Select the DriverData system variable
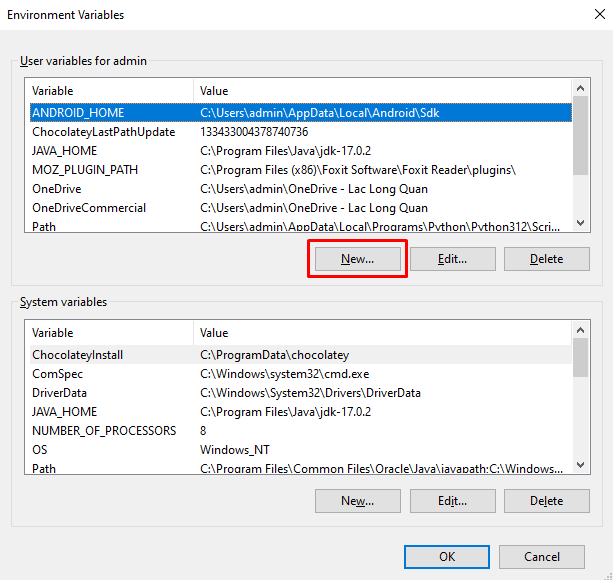The image size is (613, 580). (301, 393)
